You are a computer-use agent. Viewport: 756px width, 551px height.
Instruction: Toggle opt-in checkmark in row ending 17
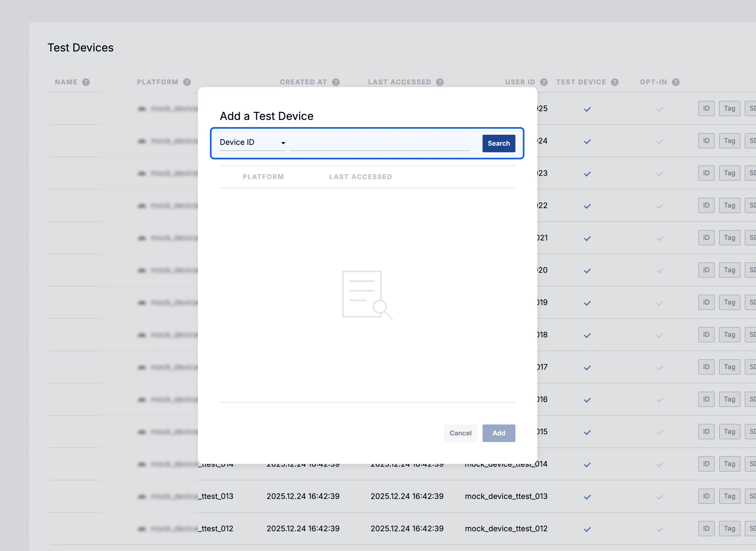point(660,368)
